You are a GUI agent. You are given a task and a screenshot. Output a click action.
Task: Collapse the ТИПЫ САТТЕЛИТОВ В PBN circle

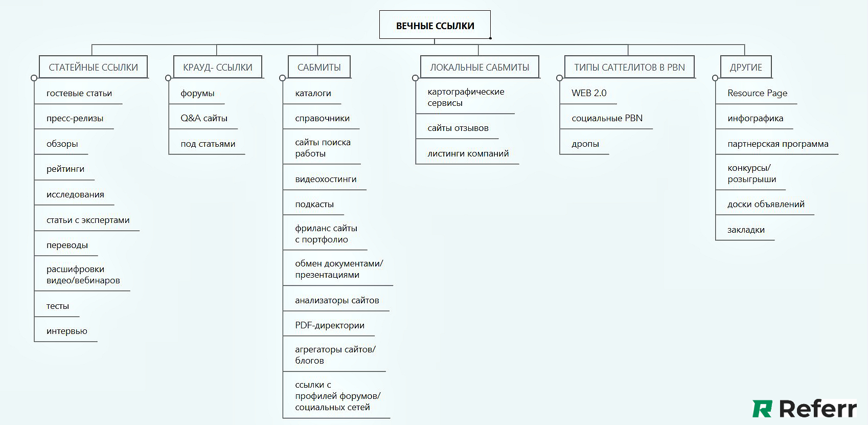(x=559, y=78)
